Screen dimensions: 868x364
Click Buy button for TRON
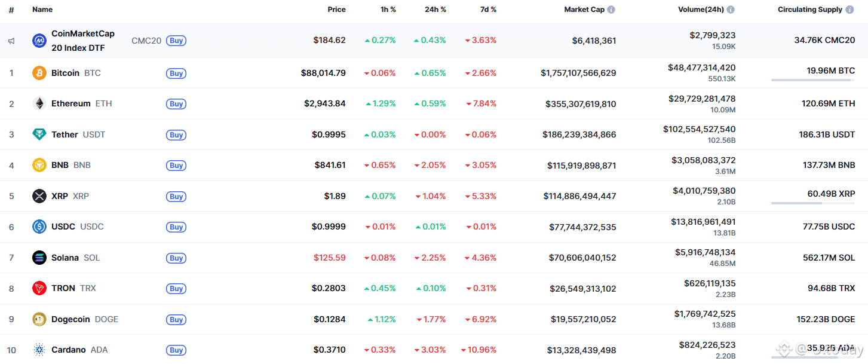click(x=176, y=289)
